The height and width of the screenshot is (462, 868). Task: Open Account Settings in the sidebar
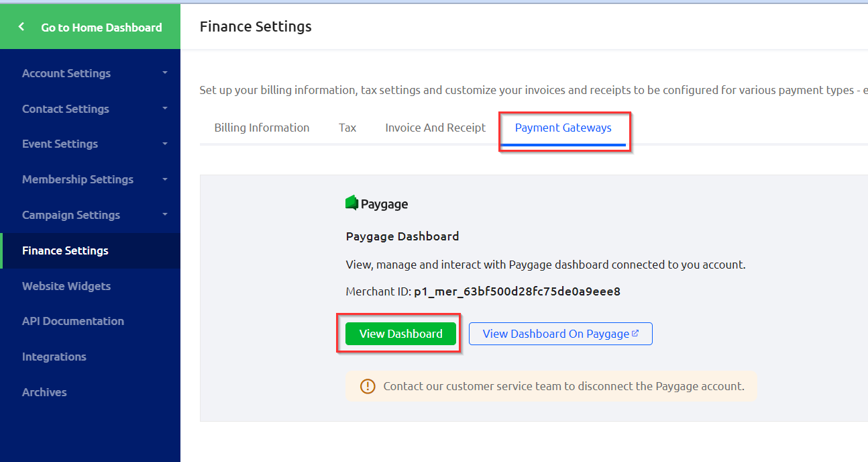pyautogui.click(x=90, y=73)
